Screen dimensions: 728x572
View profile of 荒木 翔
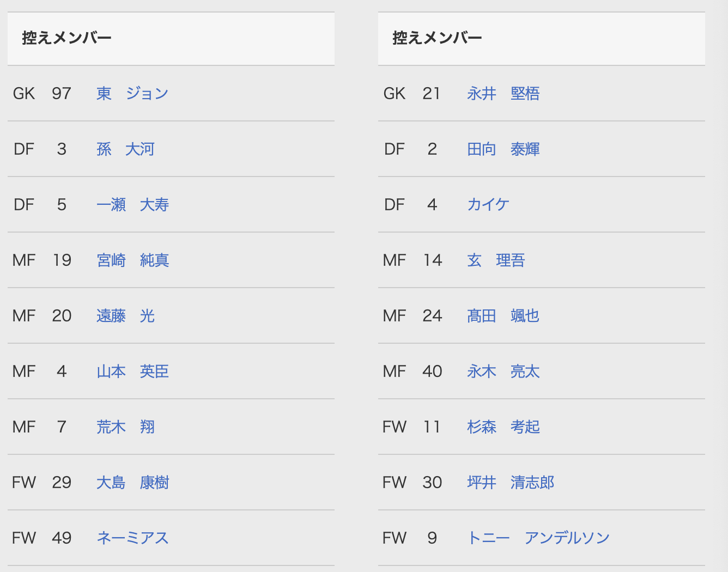pos(125,427)
